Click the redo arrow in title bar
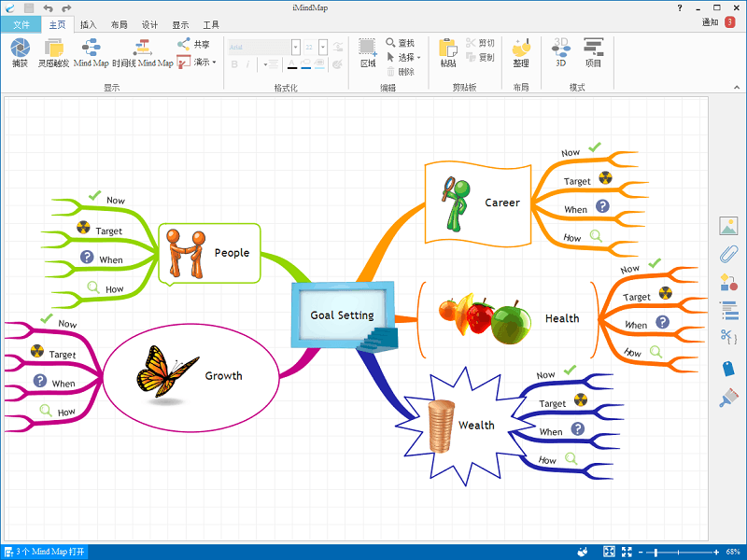The image size is (747, 560). click(x=66, y=7)
